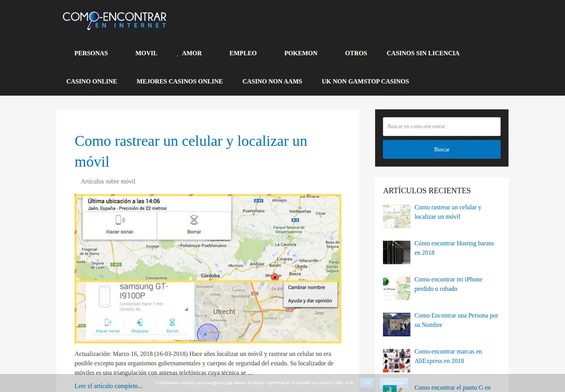Open the mobile location map article image
565x392 pixels.
[x=208, y=269]
